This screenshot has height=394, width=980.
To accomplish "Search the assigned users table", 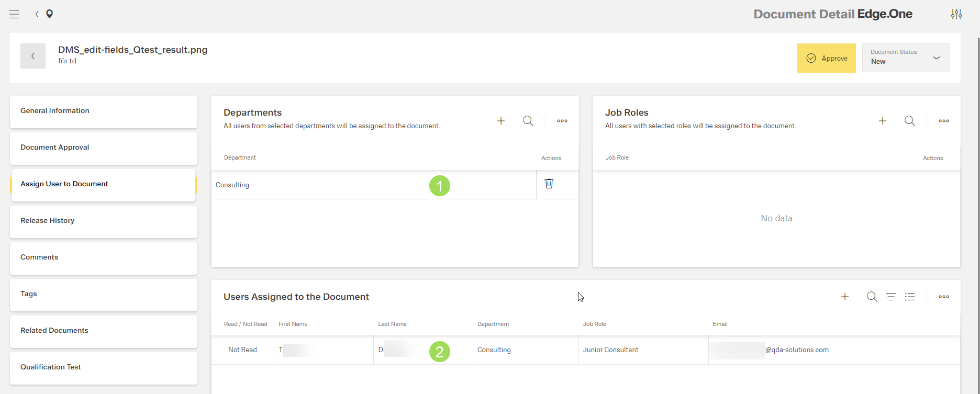I will point(872,297).
